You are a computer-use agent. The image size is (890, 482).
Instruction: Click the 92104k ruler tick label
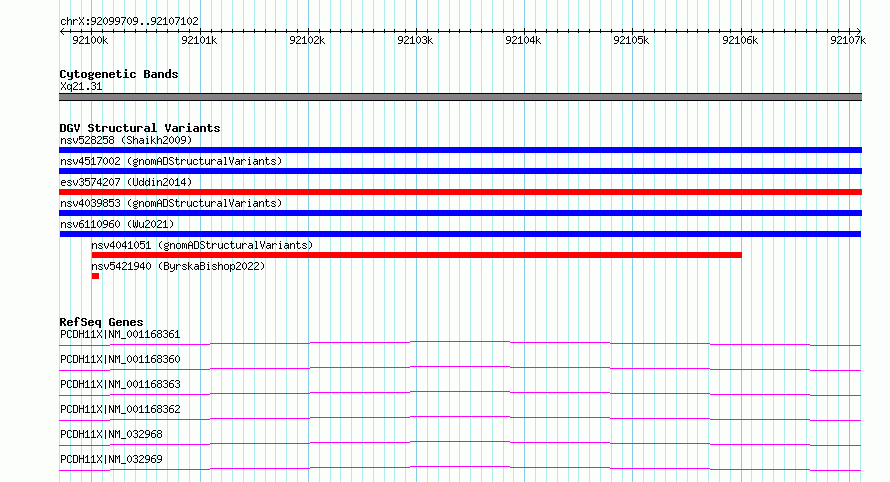point(523,40)
